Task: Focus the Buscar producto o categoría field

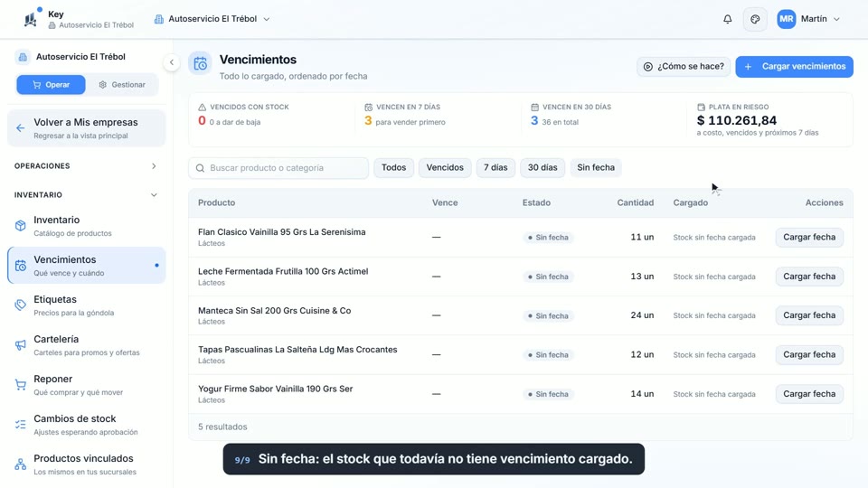Action: tap(278, 168)
